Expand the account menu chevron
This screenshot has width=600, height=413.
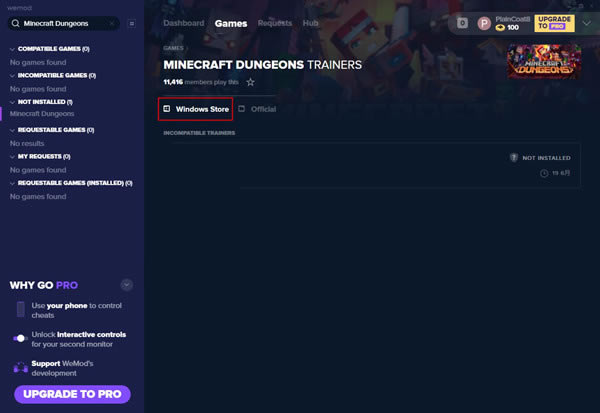[589, 22]
